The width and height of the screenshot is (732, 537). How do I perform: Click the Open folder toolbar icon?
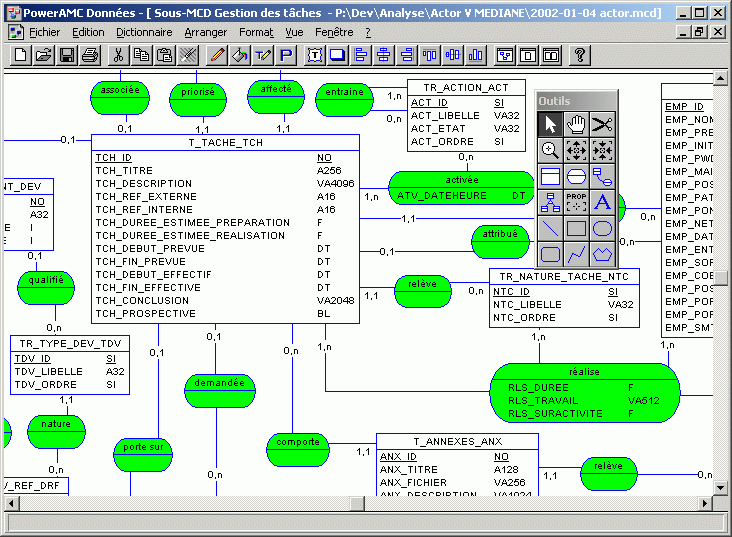click(x=44, y=55)
